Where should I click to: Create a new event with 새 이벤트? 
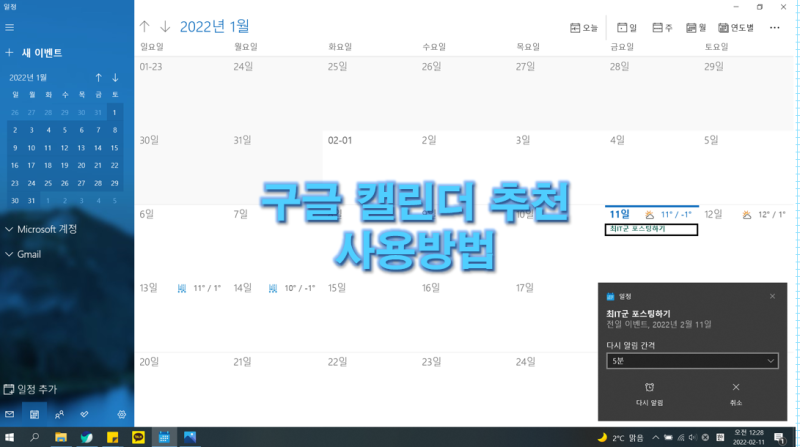[x=34, y=53]
